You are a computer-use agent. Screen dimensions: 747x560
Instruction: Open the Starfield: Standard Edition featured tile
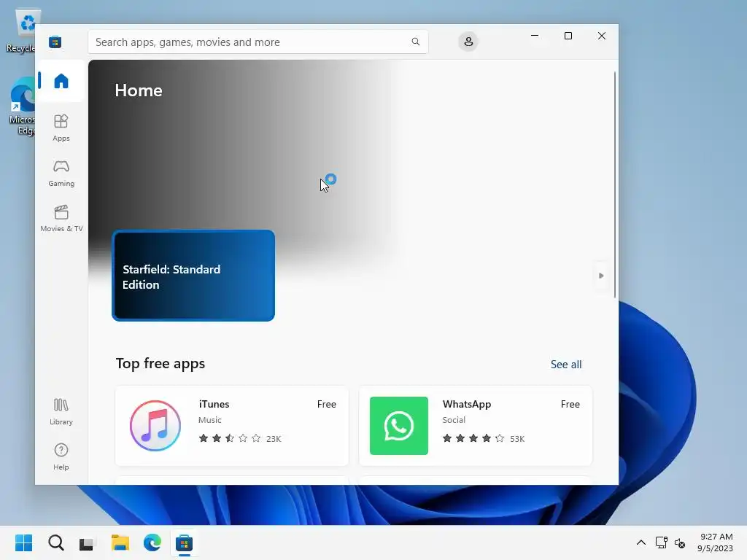point(193,276)
